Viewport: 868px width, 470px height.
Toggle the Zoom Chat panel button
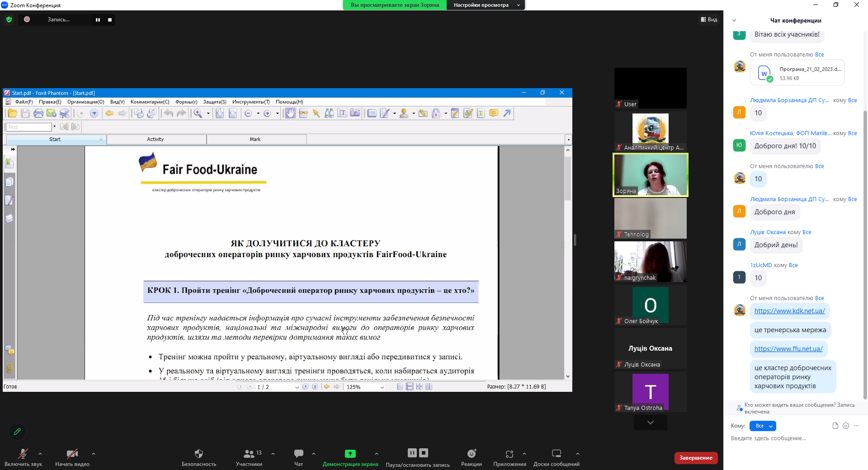point(299,457)
